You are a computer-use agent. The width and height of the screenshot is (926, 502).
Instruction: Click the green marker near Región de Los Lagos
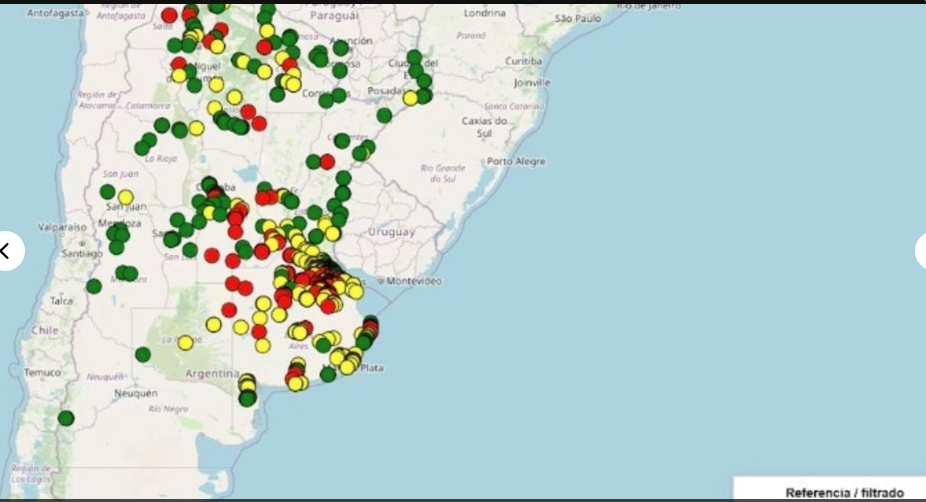(x=66, y=418)
